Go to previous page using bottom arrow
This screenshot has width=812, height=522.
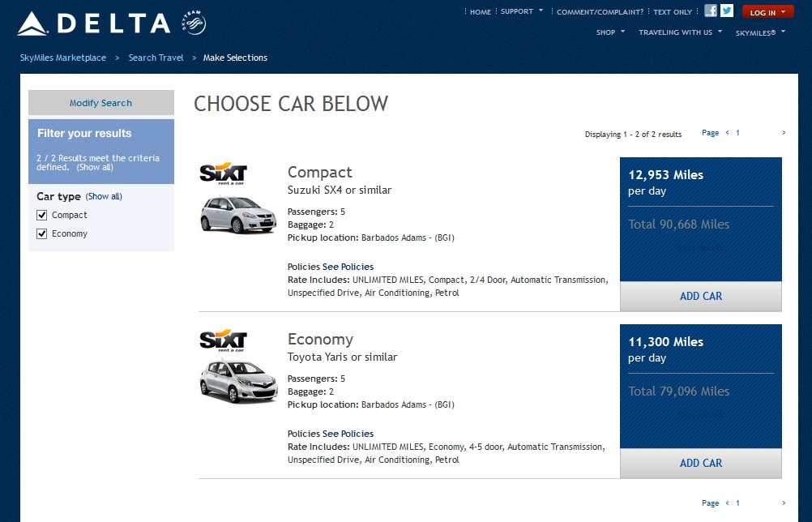point(727,503)
